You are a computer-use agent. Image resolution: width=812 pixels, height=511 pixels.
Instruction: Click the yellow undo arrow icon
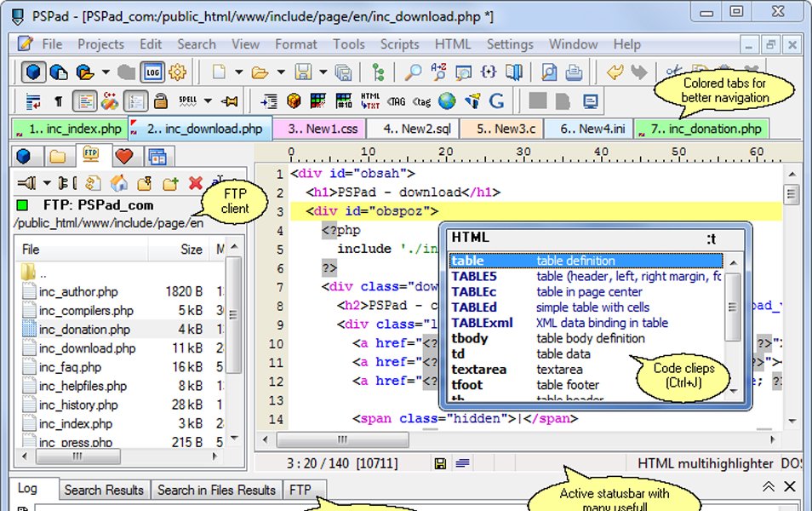click(x=615, y=72)
